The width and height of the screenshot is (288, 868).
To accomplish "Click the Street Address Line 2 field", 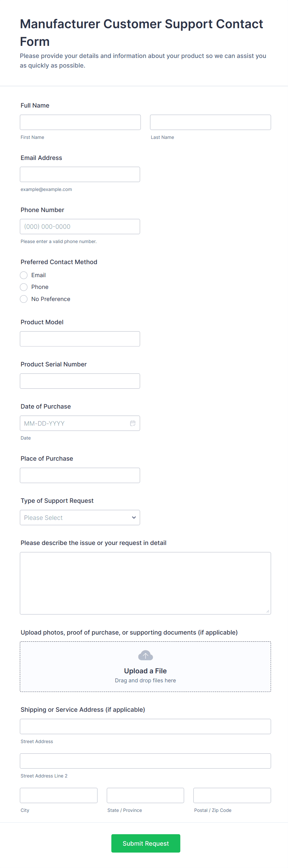I will coord(145,761).
